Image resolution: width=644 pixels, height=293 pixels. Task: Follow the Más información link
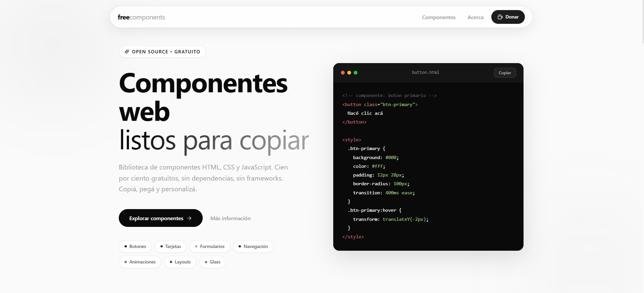click(x=231, y=218)
